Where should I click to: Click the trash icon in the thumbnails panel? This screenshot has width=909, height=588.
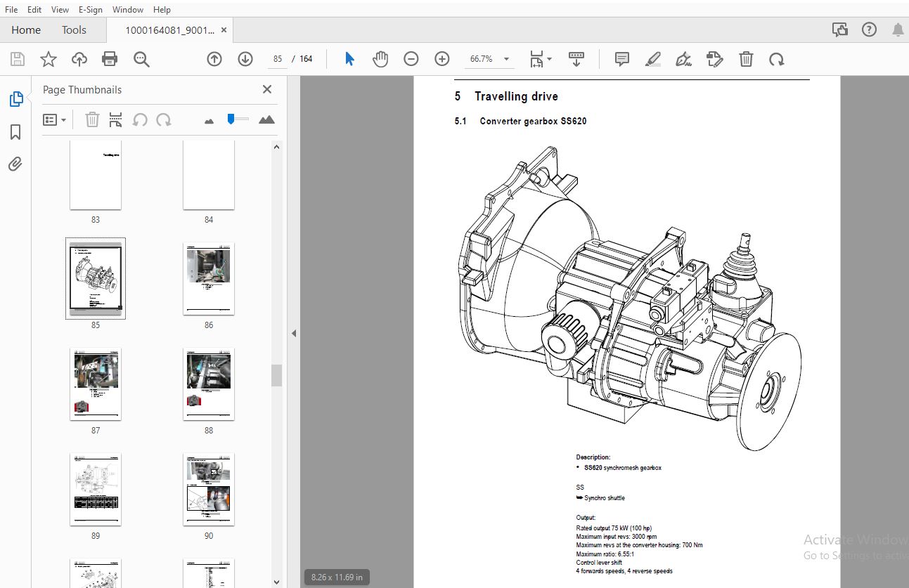pyautogui.click(x=92, y=120)
